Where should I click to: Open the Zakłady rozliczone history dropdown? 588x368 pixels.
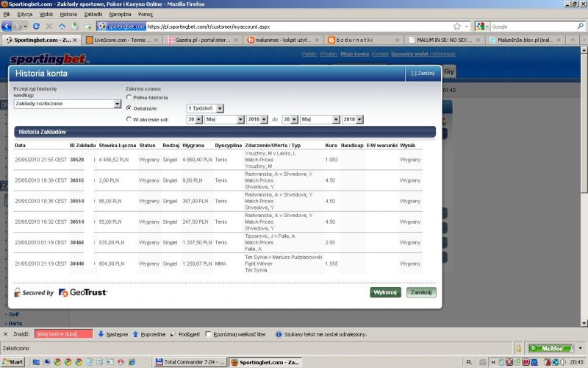pyautogui.click(x=68, y=104)
